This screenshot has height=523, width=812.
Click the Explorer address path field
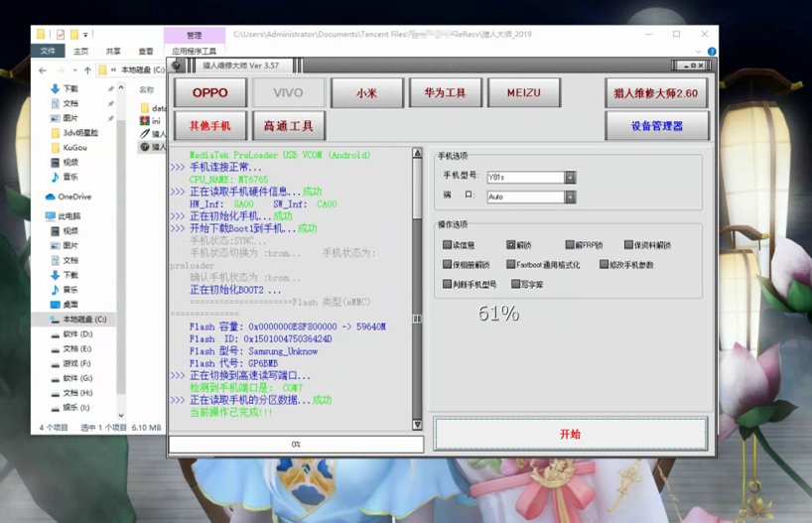[131, 69]
